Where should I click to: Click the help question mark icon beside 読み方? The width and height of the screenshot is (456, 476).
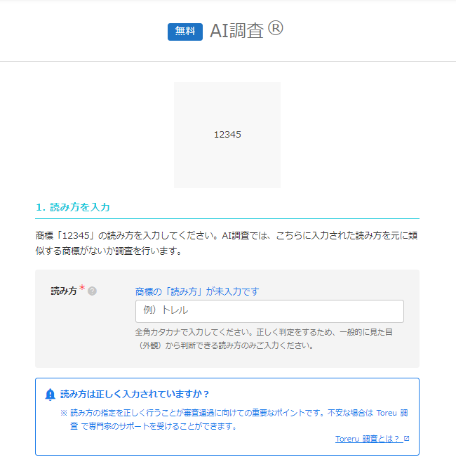click(x=92, y=291)
